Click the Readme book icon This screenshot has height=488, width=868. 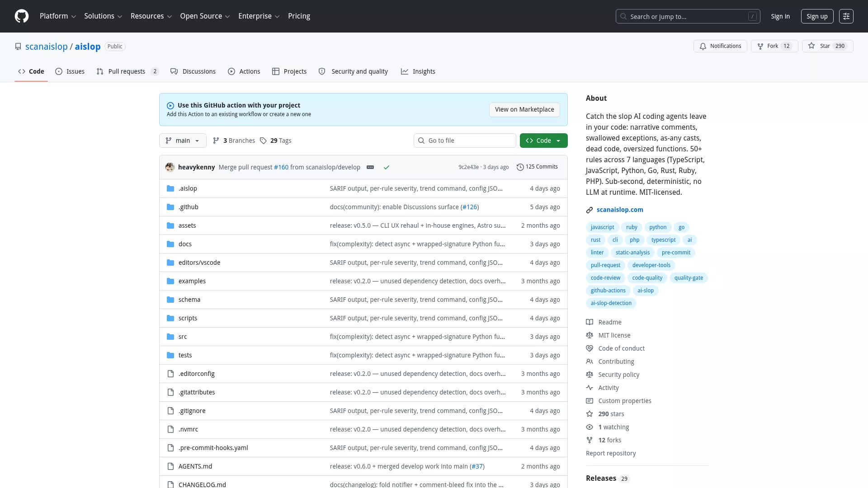click(590, 322)
